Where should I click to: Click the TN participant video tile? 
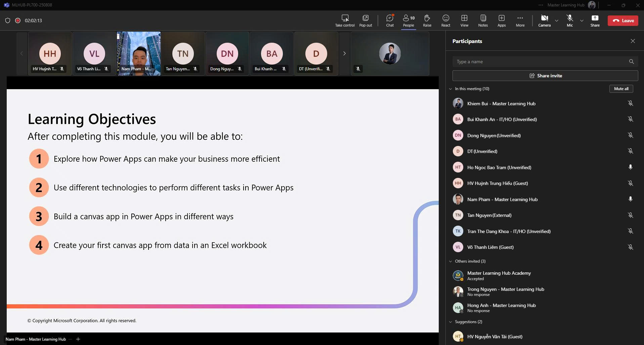[183, 53]
